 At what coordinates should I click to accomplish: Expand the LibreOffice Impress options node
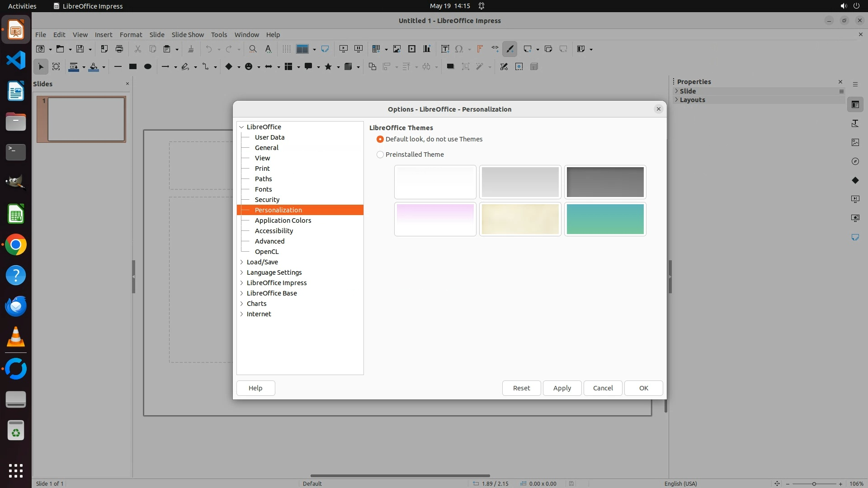(x=242, y=283)
